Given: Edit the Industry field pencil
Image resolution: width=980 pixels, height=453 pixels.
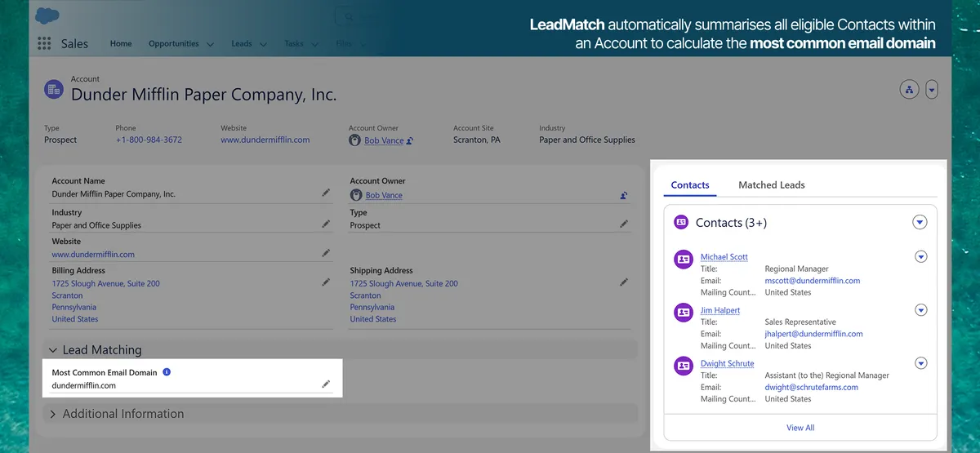Looking at the screenshot, I should pos(326,224).
